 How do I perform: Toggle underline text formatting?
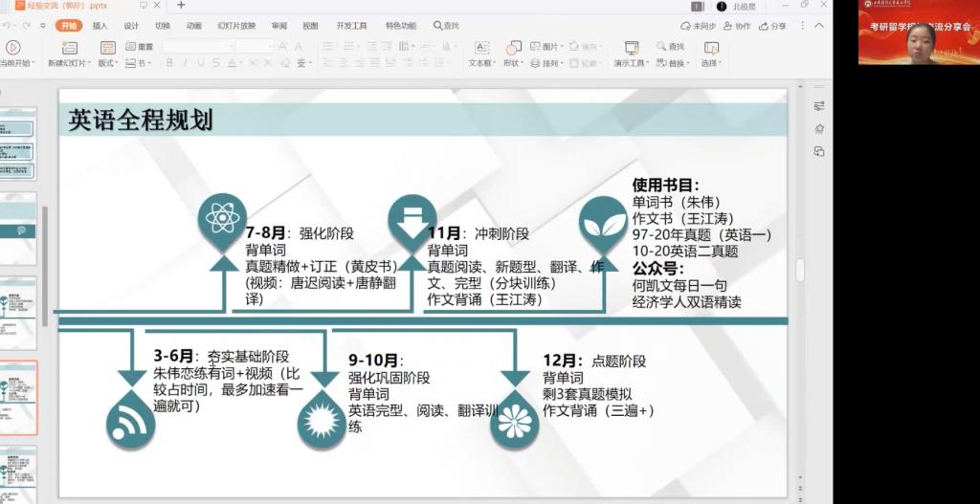(x=200, y=64)
